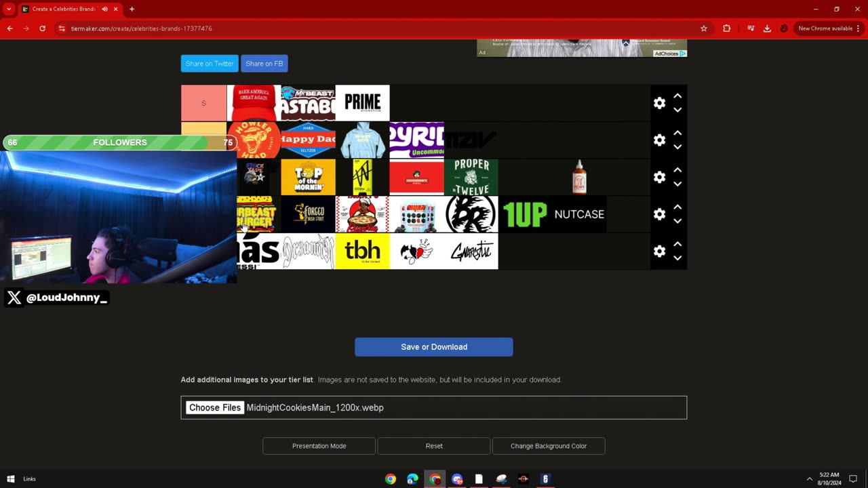Go back to previous page

9,28
